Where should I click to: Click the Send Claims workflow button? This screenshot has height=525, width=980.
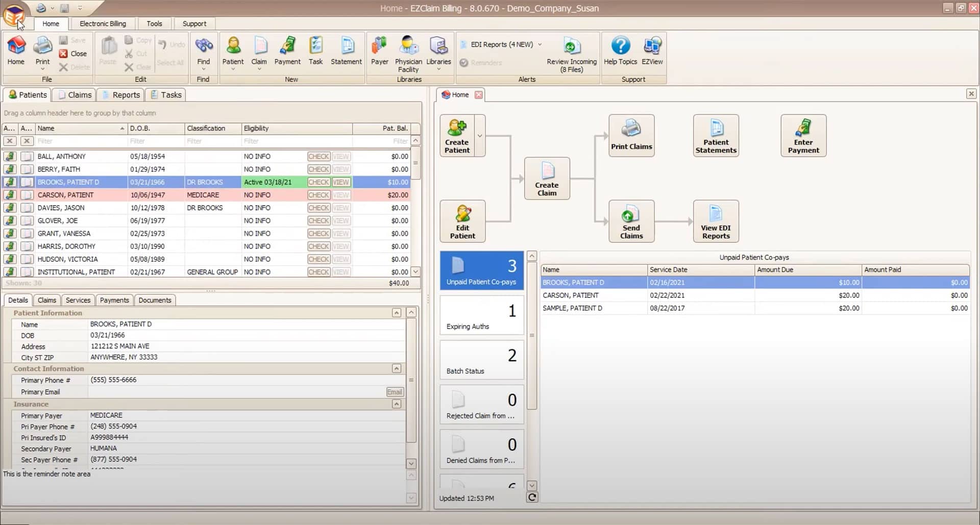tap(631, 221)
